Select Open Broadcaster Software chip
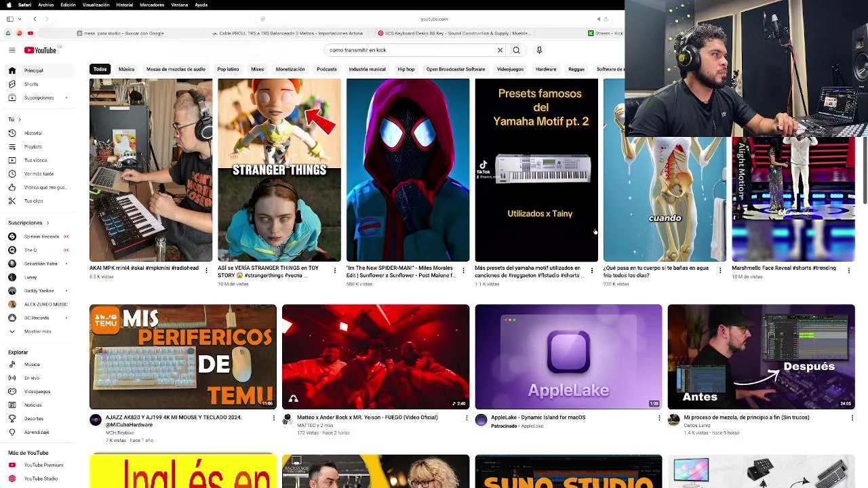The width and height of the screenshot is (868, 488). (x=456, y=69)
